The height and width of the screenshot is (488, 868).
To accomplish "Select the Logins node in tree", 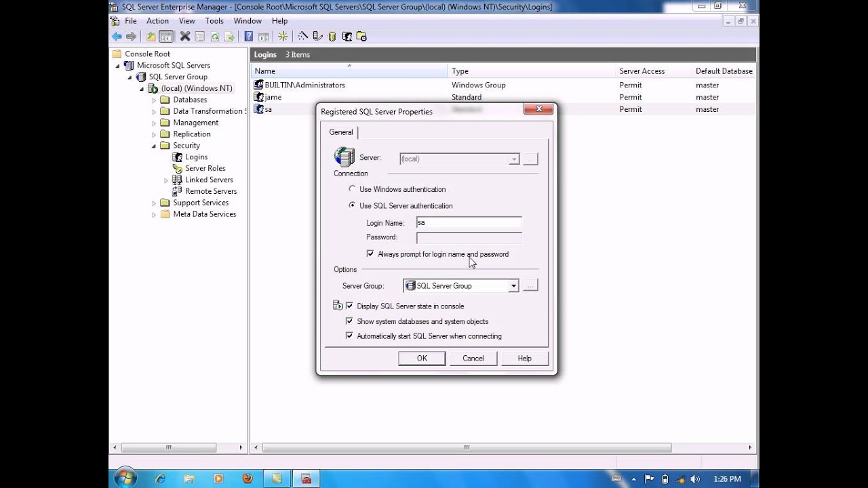I will coord(196,157).
